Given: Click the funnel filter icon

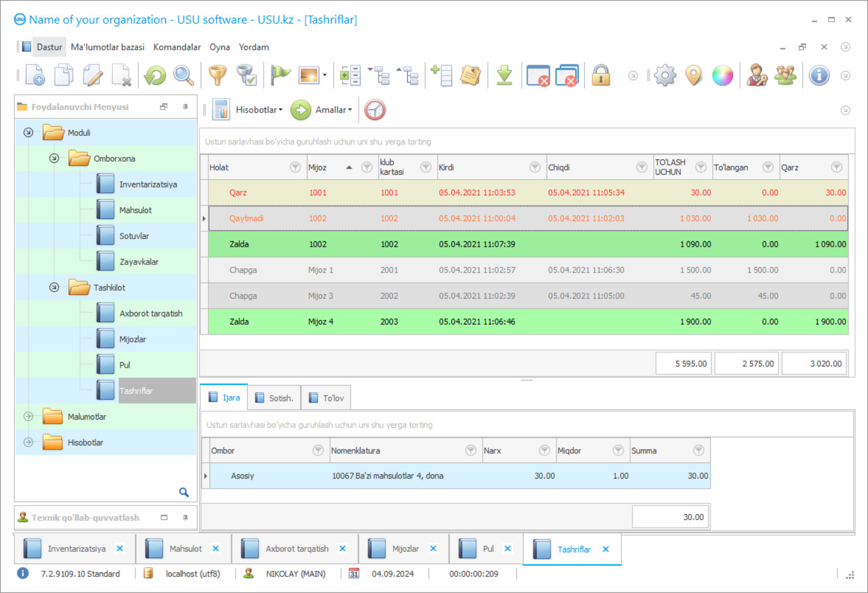Looking at the screenshot, I should pos(217,76).
